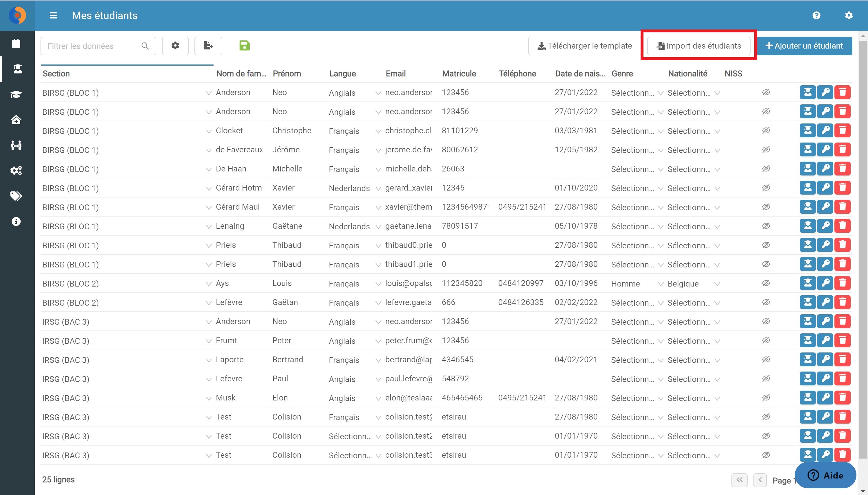Open the cogs sidebar icon

[16, 170]
